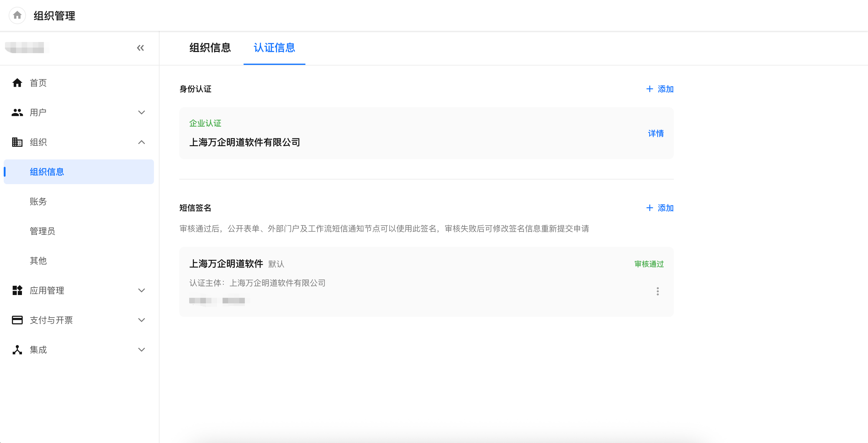The image size is (868, 443).
Task: Click the home icon in header
Action: coord(17,15)
